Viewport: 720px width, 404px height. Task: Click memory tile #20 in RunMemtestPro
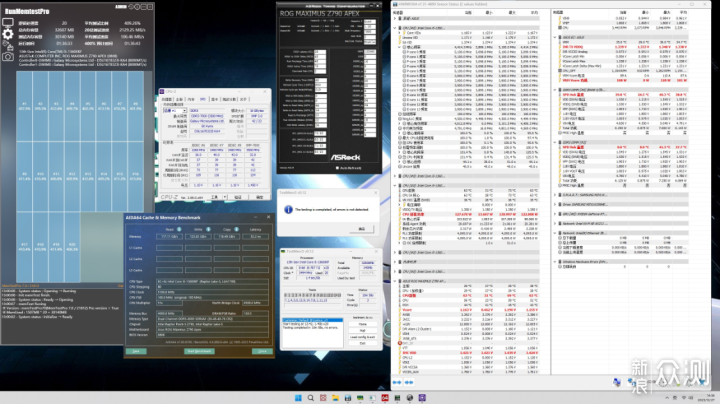72,247
